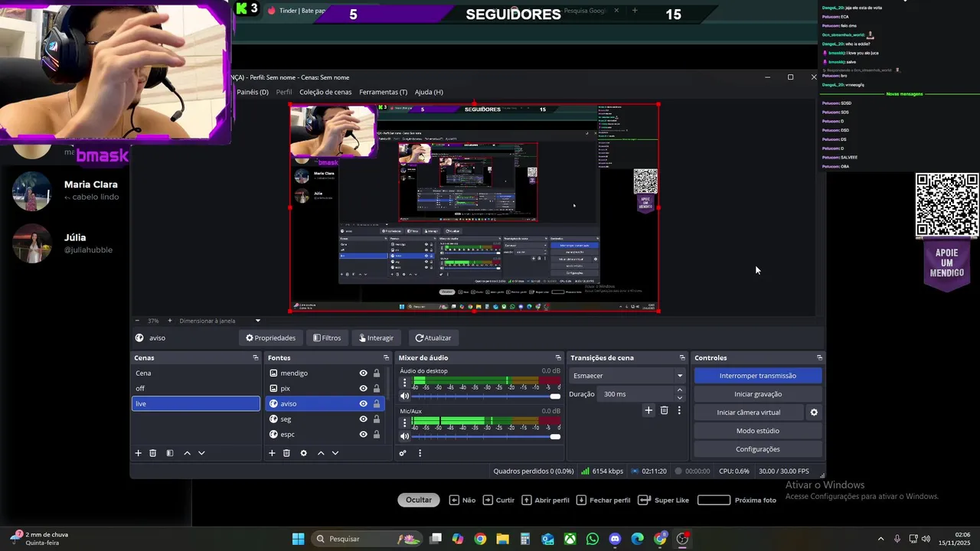The width and height of the screenshot is (980, 551).
Task: Open the Coleção de cenas menu
Action: tap(325, 92)
